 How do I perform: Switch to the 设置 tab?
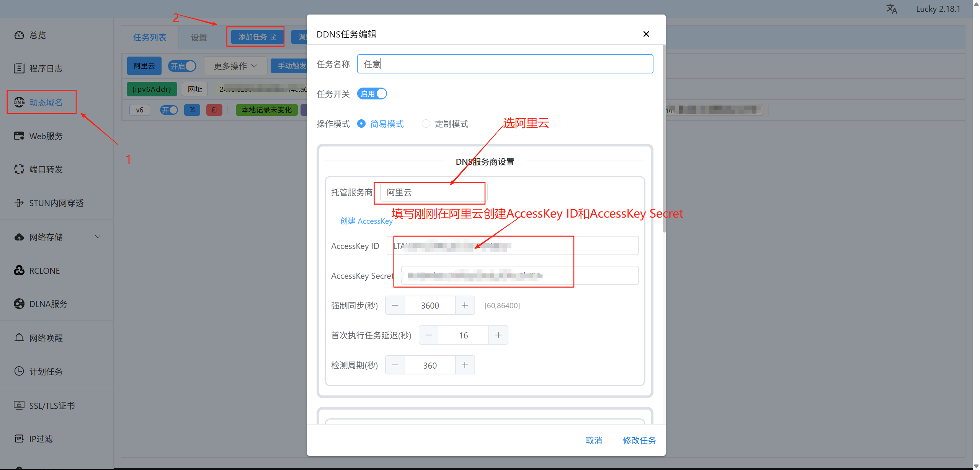click(x=199, y=37)
